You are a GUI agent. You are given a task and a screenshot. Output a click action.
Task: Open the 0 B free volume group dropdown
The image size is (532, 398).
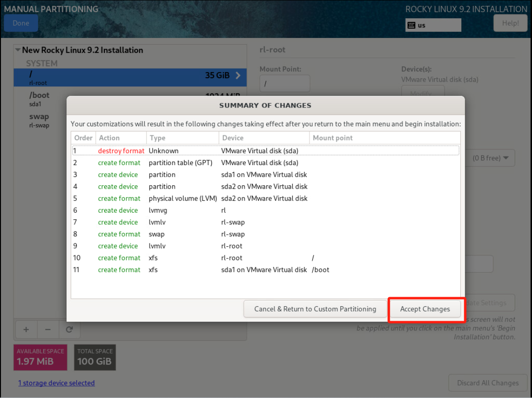click(x=490, y=158)
